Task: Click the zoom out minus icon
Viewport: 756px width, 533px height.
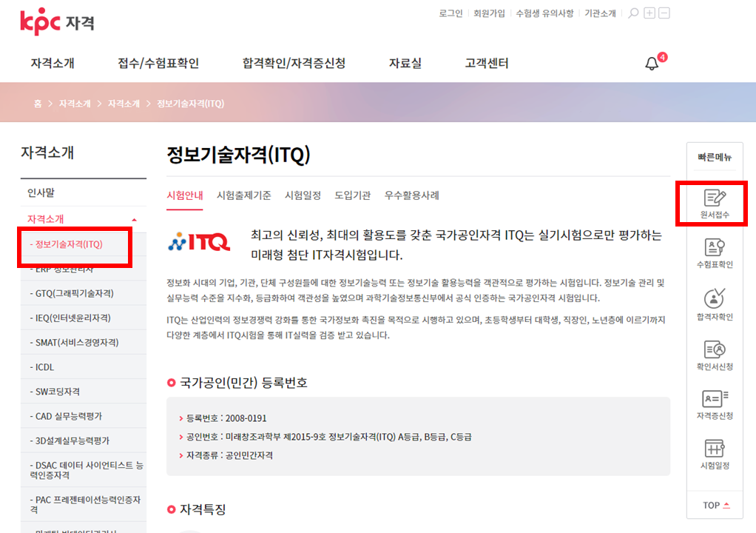Action: 664,13
